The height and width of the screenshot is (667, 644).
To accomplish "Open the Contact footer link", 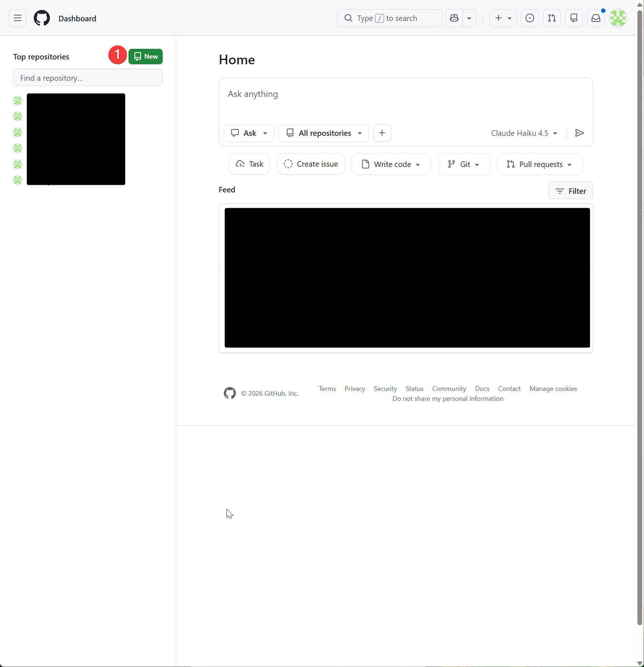I will pos(509,388).
